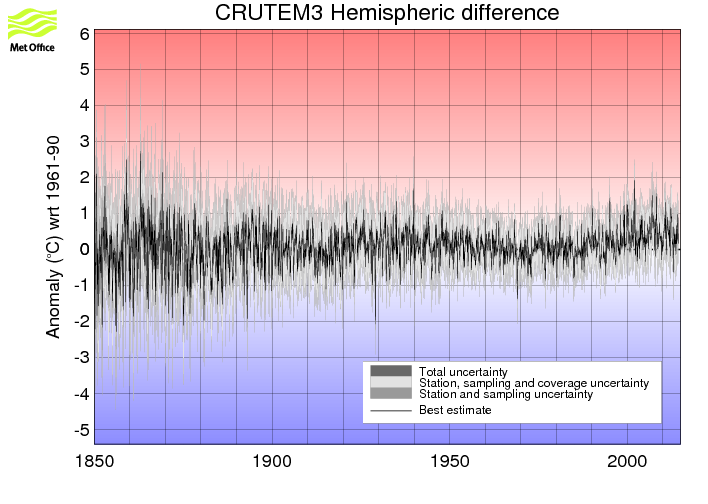Click the y-axis tick label 5
The image size is (708, 504).
[84, 70]
